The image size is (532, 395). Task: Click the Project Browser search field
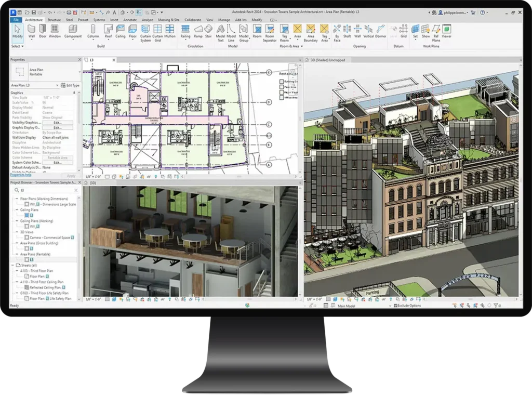tap(44, 191)
